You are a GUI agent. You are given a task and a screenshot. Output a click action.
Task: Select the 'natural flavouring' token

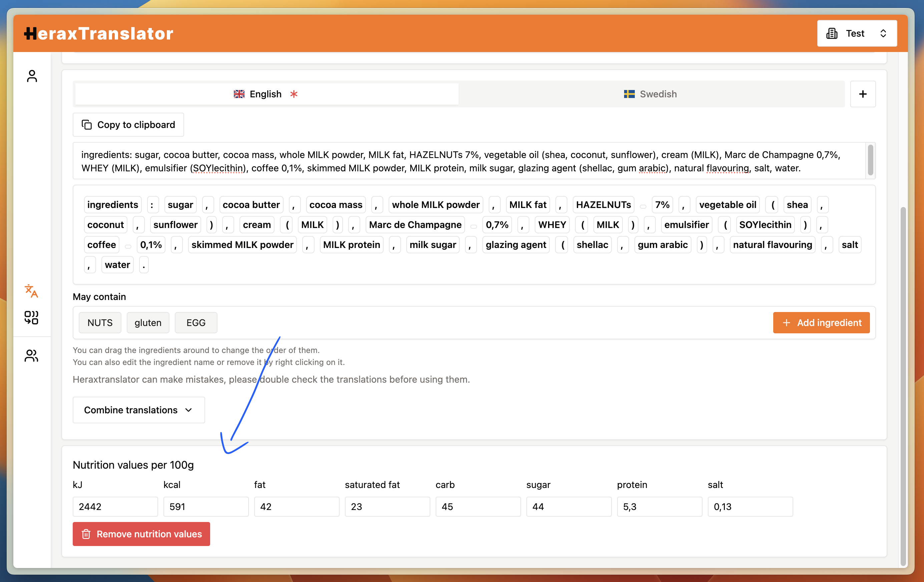(x=773, y=245)
